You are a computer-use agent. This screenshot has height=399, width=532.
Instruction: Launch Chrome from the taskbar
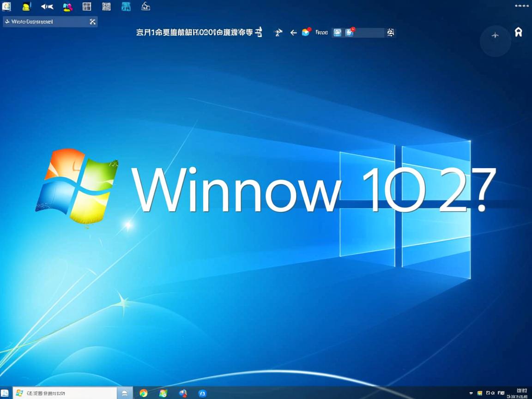[142, 393]
